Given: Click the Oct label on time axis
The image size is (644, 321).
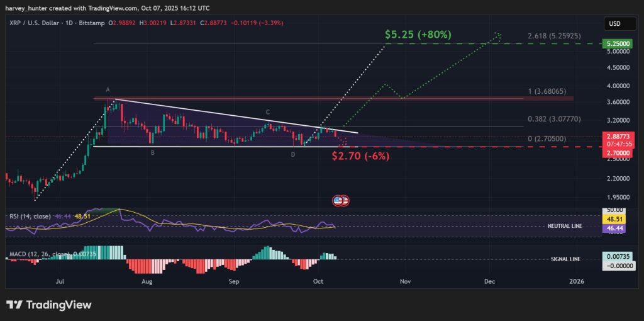Looking at the screenshot, I should pos(318,282).
